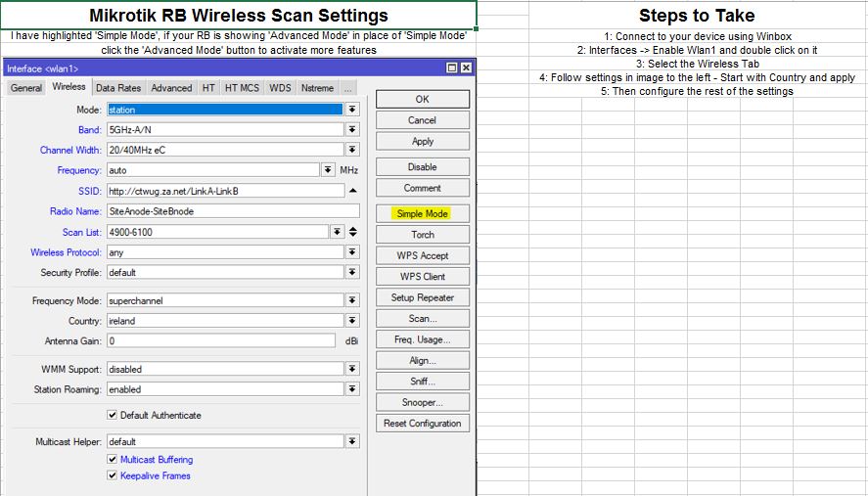This screenshot has height=496, width=868.
Task: Click the Scan List up-down stepper arrows
Action: [352, 232]
